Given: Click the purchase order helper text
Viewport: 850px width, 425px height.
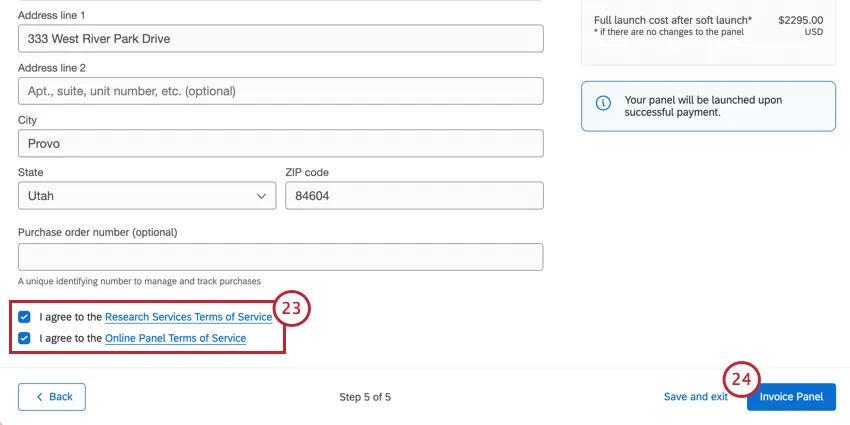Looking at the screenshot, I should (x=139, y=281).
